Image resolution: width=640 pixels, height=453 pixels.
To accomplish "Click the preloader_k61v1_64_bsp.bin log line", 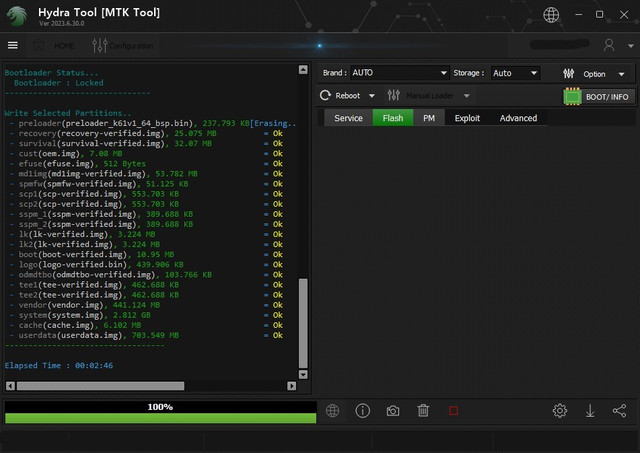I will coord(153,123).
